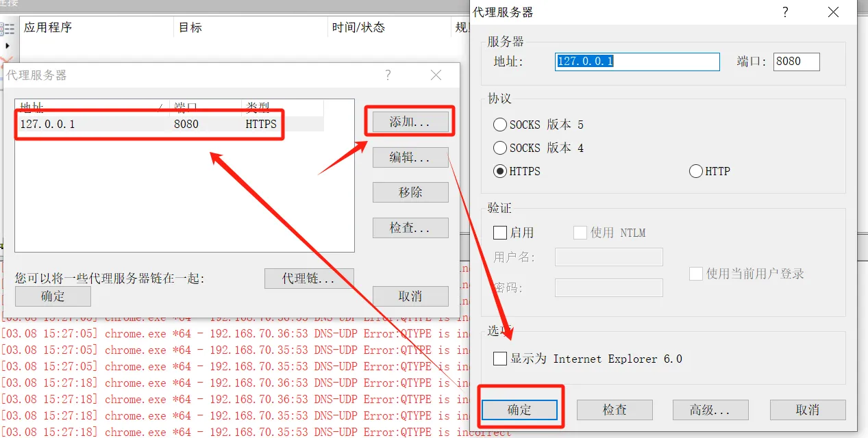Viewport: 868px width, 438px height.
Task: Check the 使用当前用户登录 option
Action: 695,273
